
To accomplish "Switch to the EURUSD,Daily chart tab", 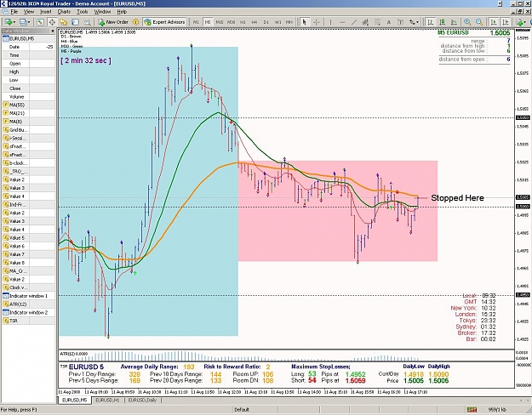I will (142, 401).
